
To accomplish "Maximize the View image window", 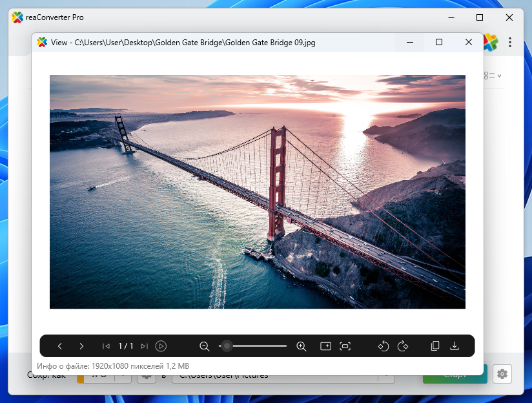I will 439,43.
